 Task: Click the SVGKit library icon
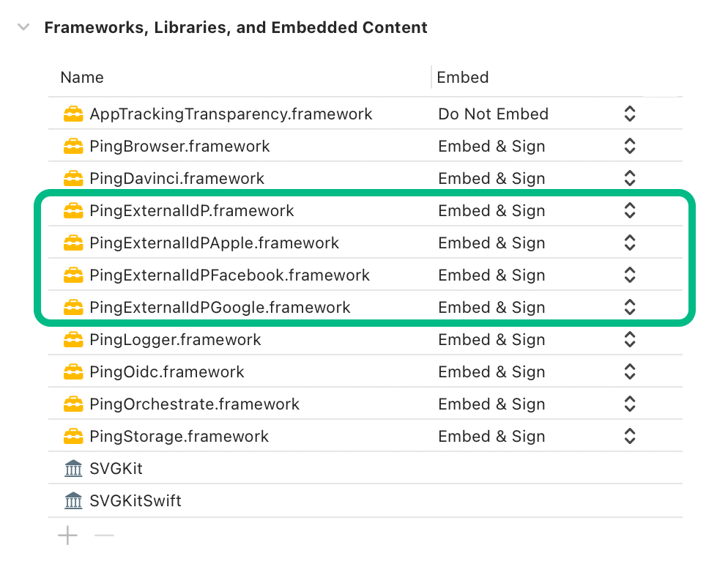73,468
